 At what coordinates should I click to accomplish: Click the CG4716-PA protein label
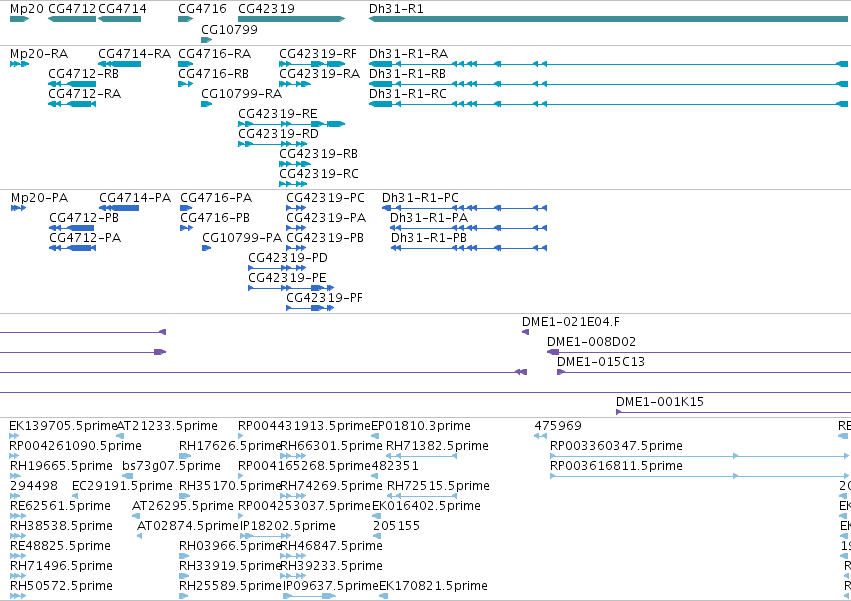click(216, 198)
